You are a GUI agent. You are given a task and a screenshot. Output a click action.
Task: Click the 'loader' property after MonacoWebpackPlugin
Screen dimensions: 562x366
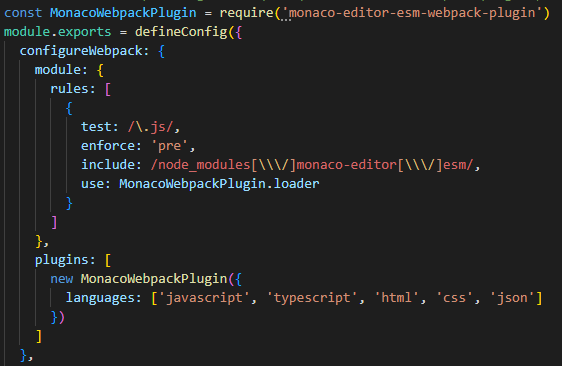click(x=296, y=184)
